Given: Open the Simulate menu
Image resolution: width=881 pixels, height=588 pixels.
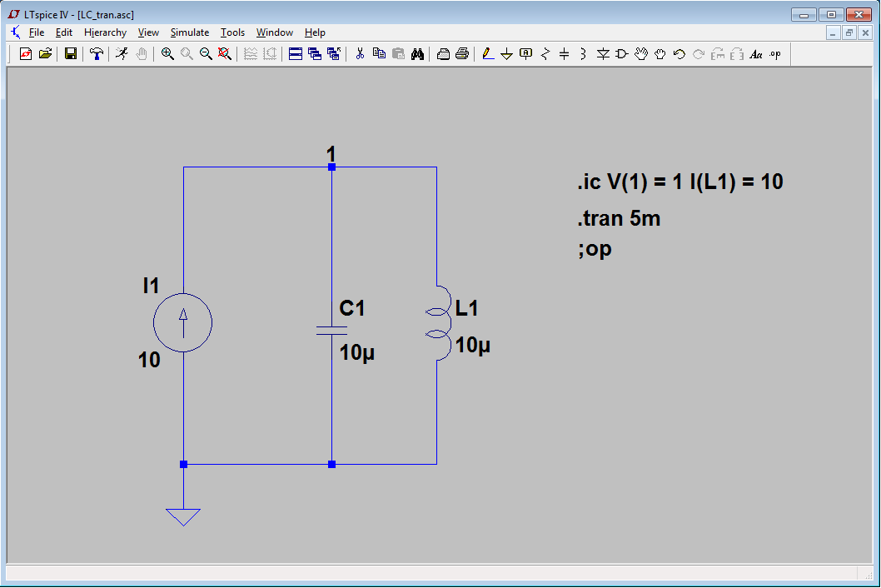Looking at the screenshot, I should 190,32.
